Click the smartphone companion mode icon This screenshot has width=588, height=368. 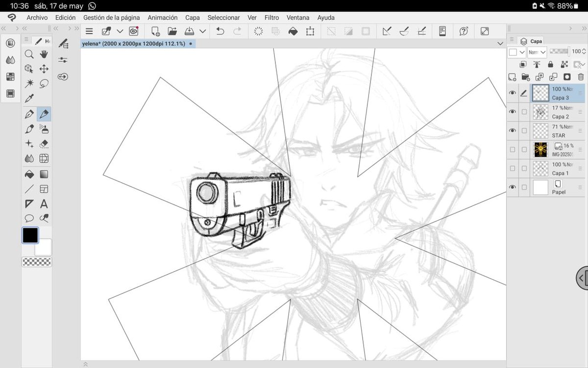pyautogui.click(x=442, y=31)
